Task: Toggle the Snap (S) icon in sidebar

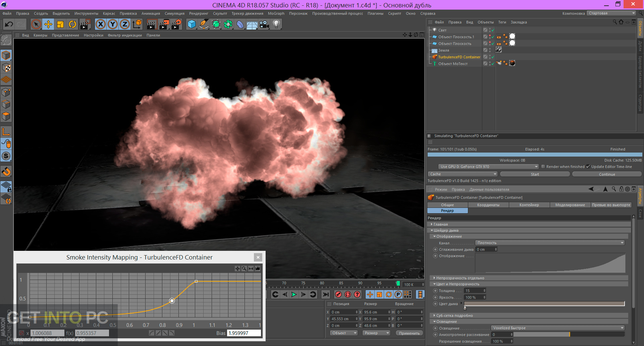Action: coord(6,156)
